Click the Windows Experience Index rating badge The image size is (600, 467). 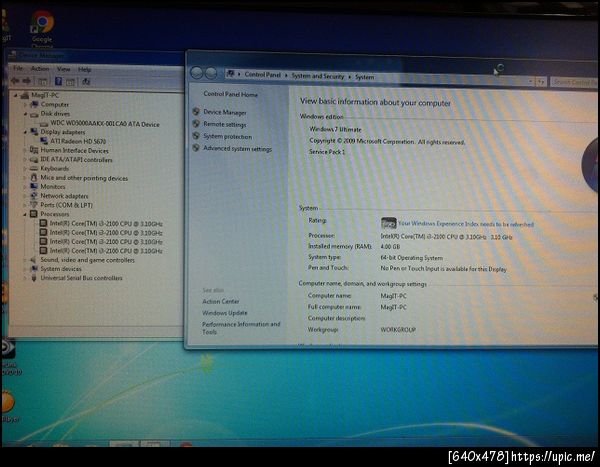[x=388, y=223]
